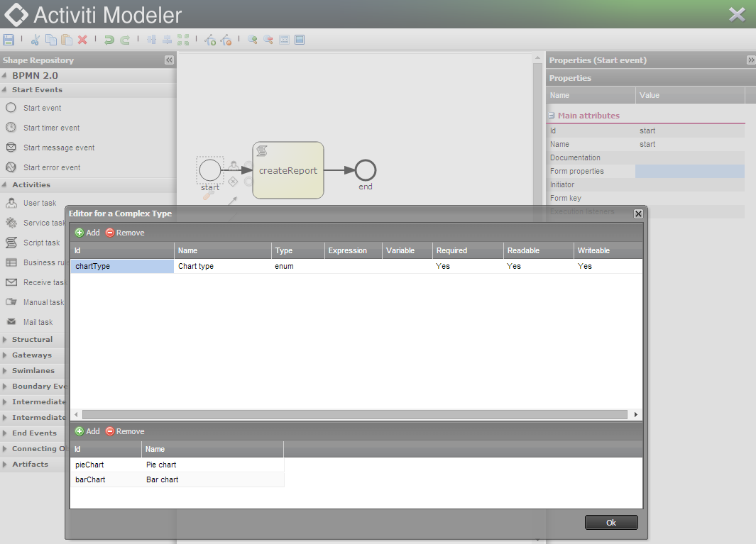
Task: Click the Chart type name cell
Action: (x=223, y=266)
